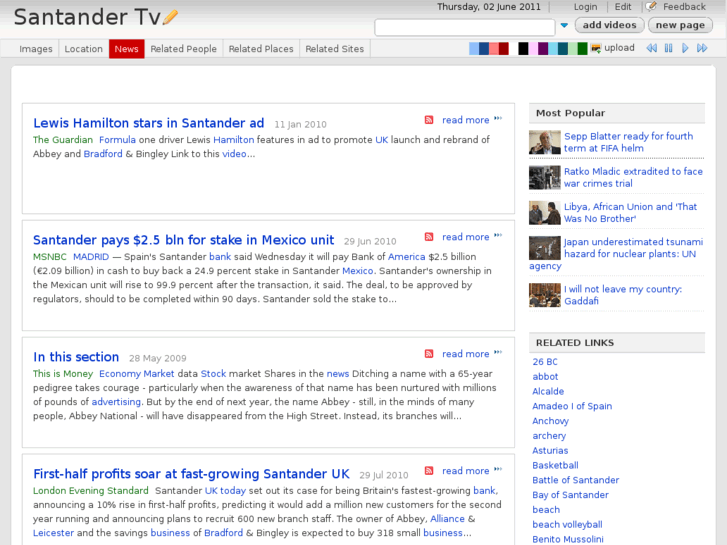Open the In this section headline
This screenshot has height=545, width=727.
point(76,357)
